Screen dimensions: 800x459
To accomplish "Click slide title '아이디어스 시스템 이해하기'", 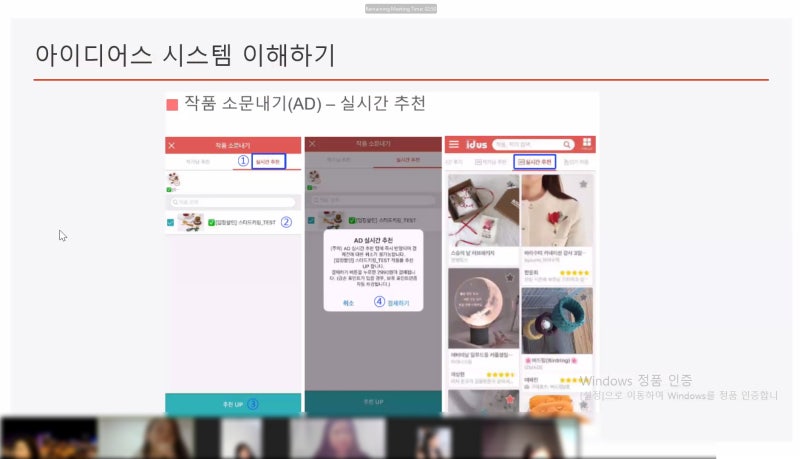I will click(x=185, y=55).
